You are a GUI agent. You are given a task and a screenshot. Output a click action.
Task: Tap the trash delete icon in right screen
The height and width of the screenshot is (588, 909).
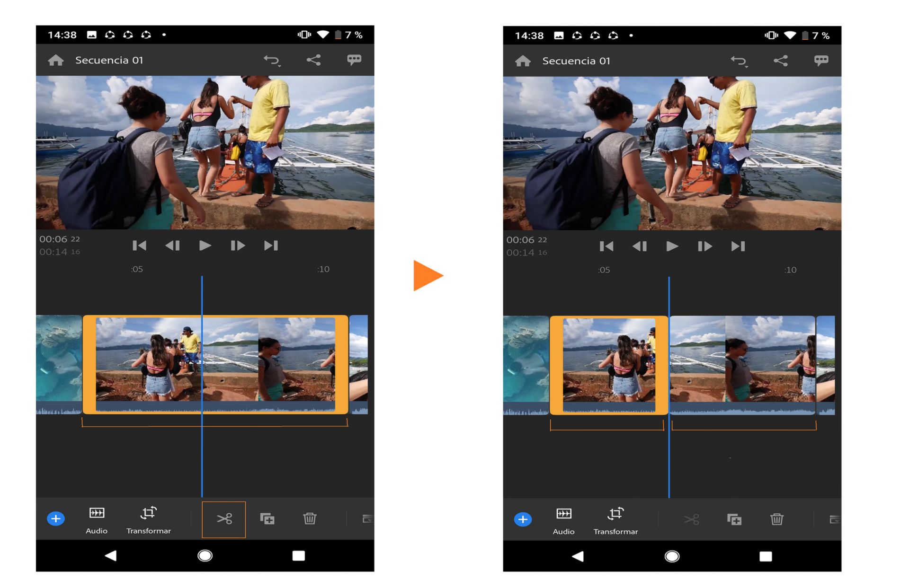776,520
